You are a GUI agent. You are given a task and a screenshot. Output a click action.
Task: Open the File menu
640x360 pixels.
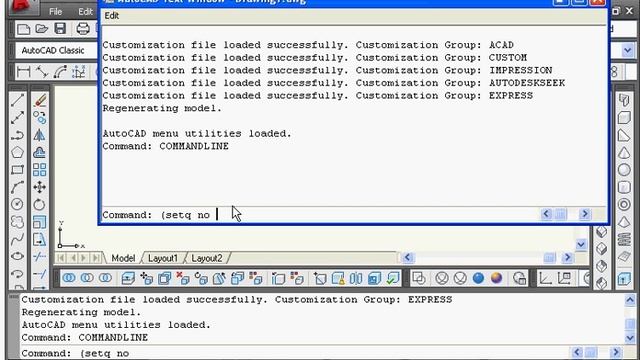point(55,11)
